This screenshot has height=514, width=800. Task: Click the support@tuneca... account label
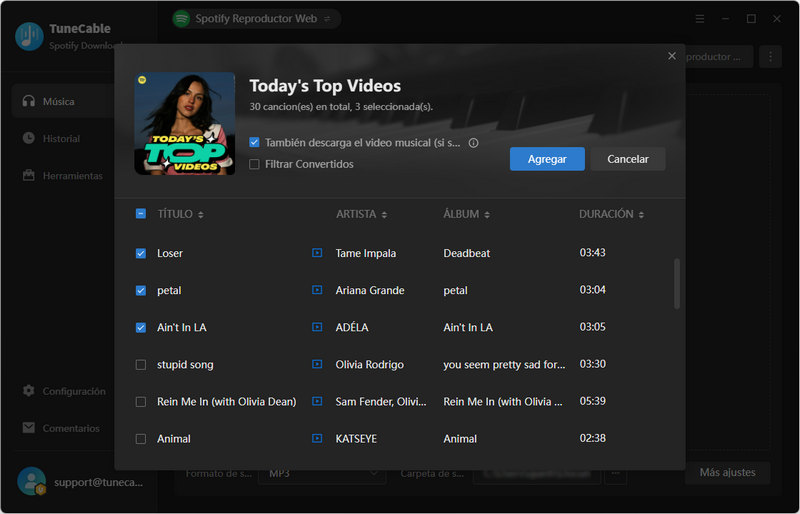[x=98, y=482]
